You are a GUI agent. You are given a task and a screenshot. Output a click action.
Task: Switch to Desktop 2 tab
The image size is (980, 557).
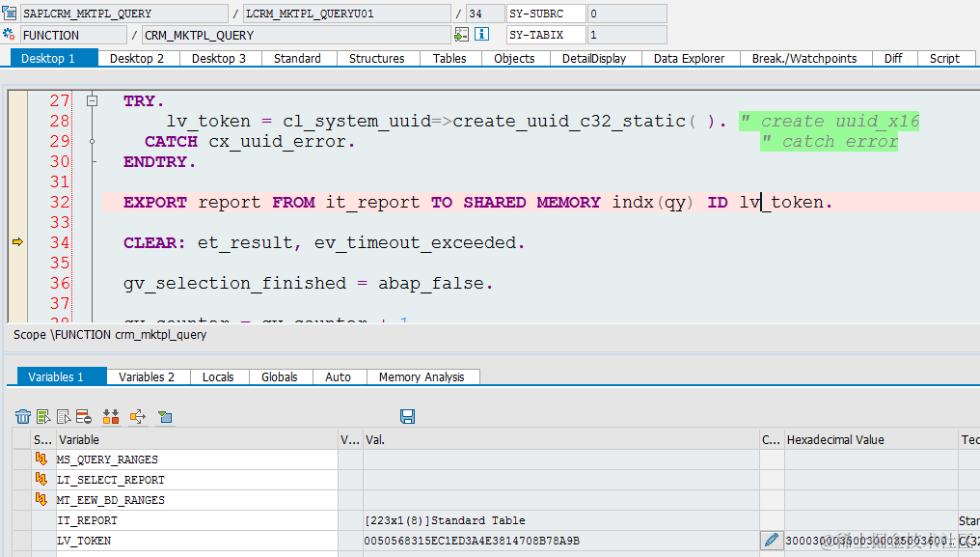pyautogui.click(x=137, y=58)
